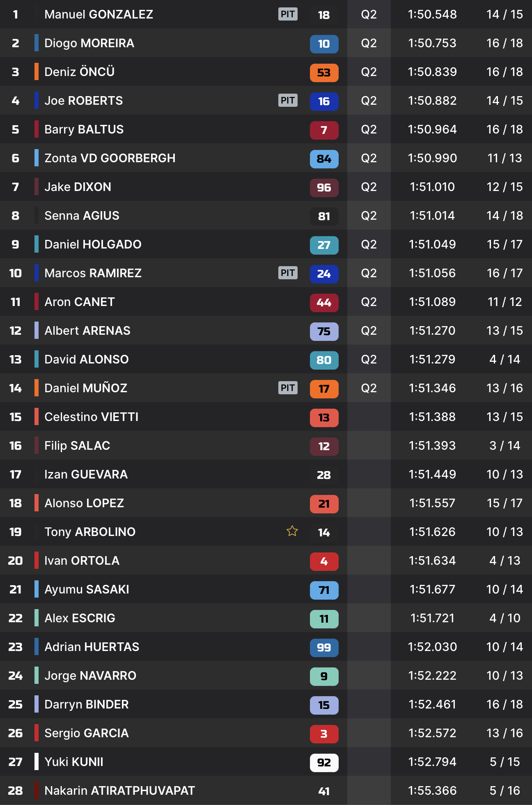Screen dimensions: 532x805
Task: Click the star icon beside Tony ARBOLINO
Action: click(x=292, y=531)
